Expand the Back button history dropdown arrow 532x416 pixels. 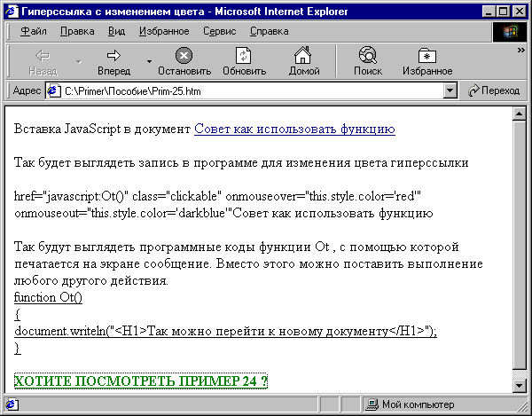coord(79,62)
